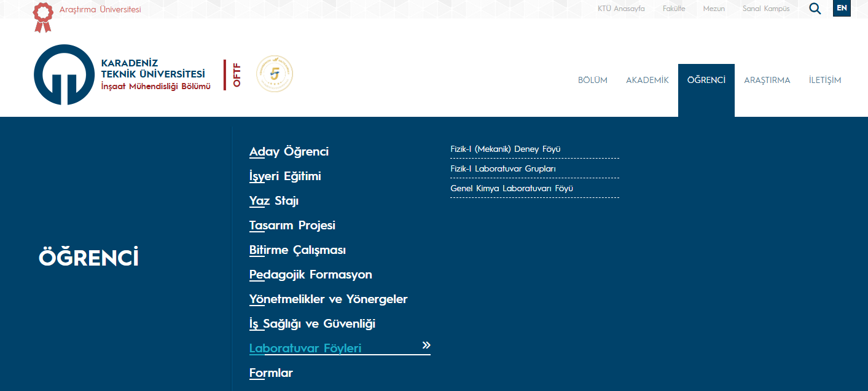Open the ARAŞTIRMA dropdown menu

(767, 80)
